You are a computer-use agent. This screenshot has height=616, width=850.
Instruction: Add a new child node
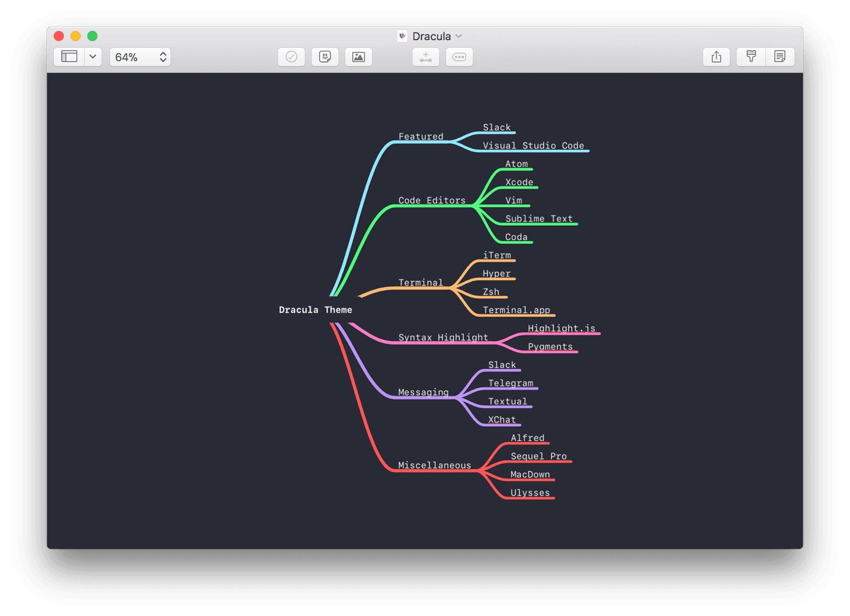pyautogui.click(x=426, y=57)
